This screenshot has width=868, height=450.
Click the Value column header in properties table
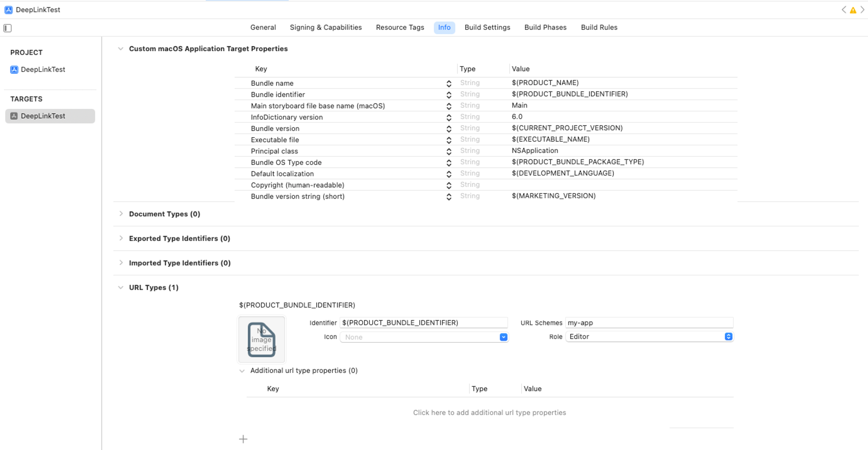point(520,69)
